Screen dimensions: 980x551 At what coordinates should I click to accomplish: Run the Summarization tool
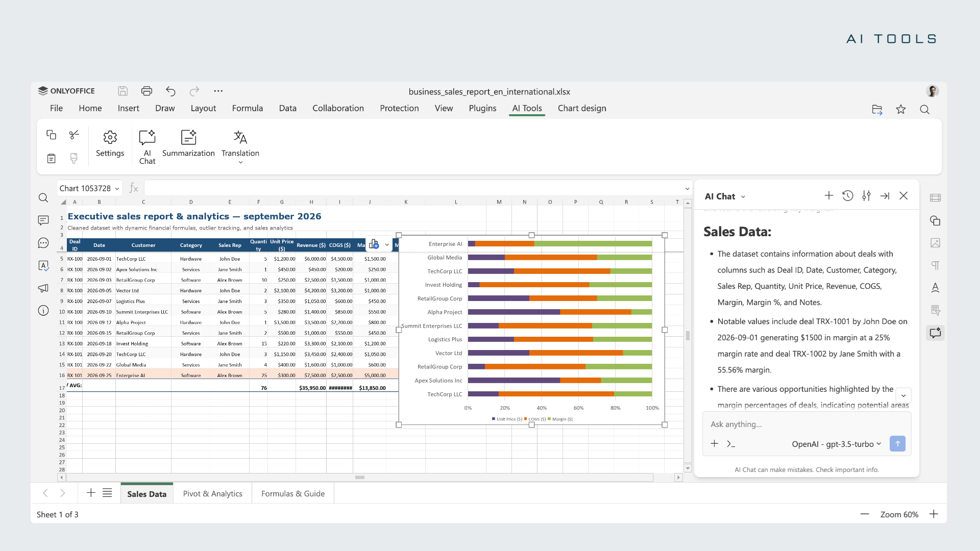point(188,144)
